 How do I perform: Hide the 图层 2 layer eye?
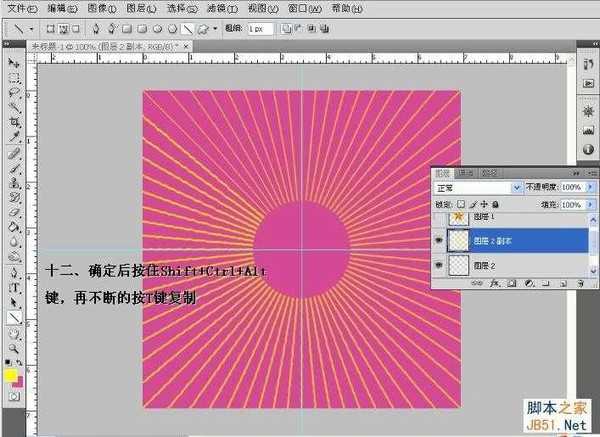439,265
